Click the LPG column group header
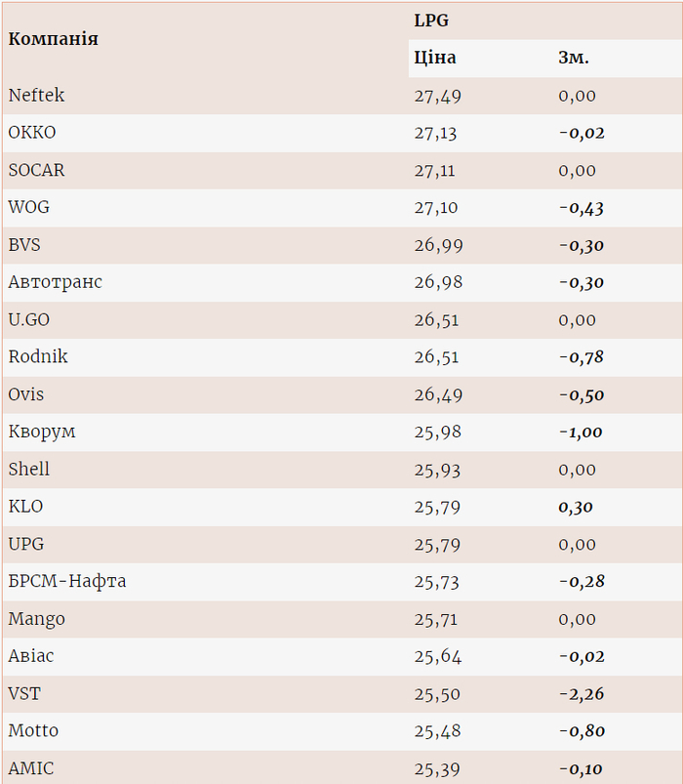Viewport: 683px width, 784px height. 431,21
